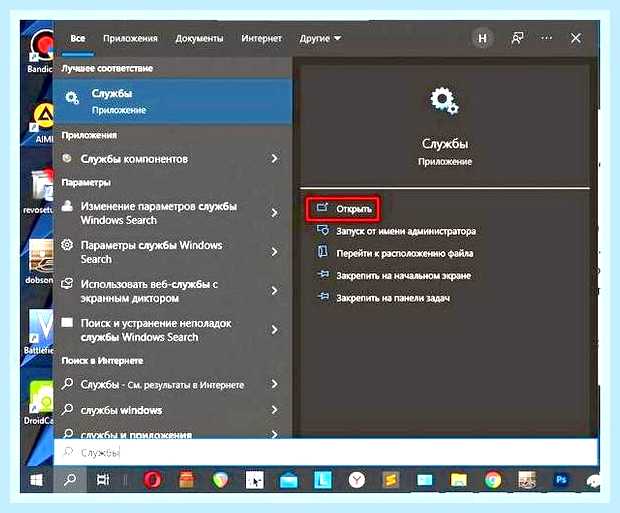Open the Другие dropdown
620x513 pixels.
coord(320,38)
